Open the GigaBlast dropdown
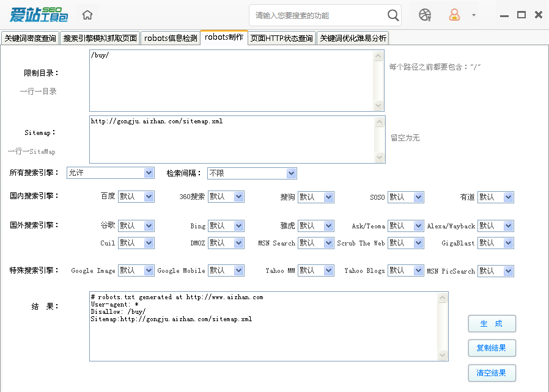 pyautogui.click(x=496, y=242)
